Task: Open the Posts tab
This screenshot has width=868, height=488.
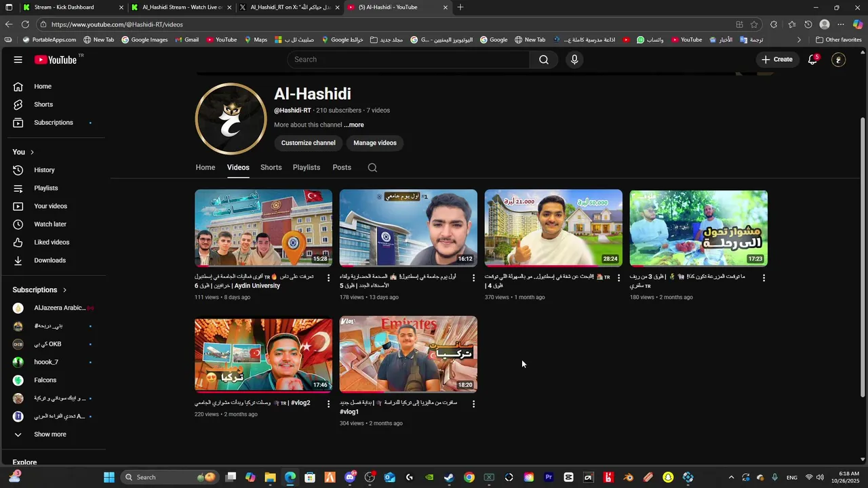Action: (x=342, y=167)
